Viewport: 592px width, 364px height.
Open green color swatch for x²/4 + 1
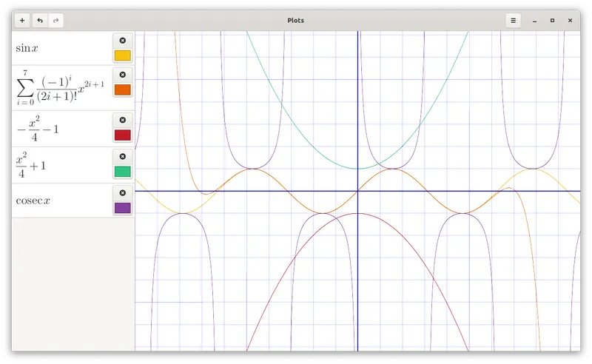pyautogui.click(x=123, y=171)
